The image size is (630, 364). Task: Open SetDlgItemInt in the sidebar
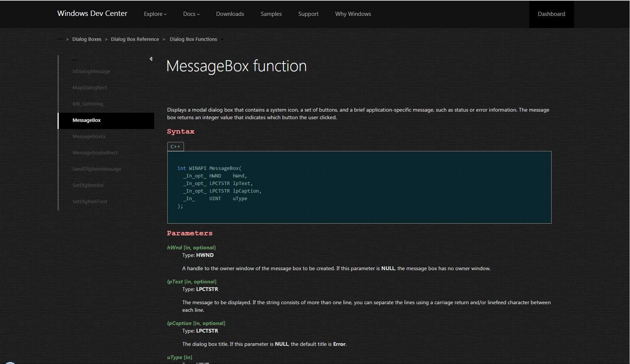[88, 185]
